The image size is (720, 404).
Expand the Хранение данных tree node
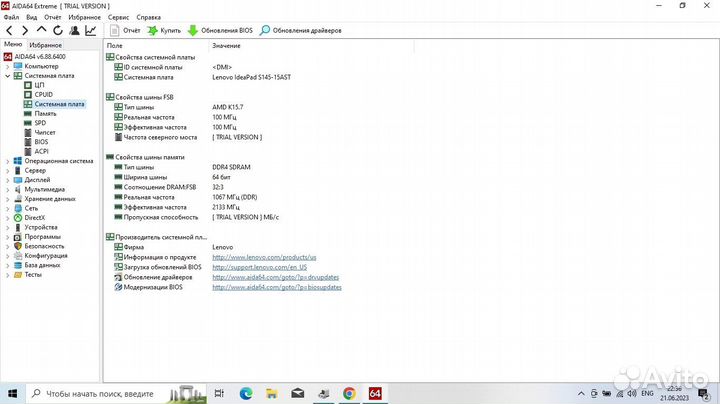[x=7, y=199]
